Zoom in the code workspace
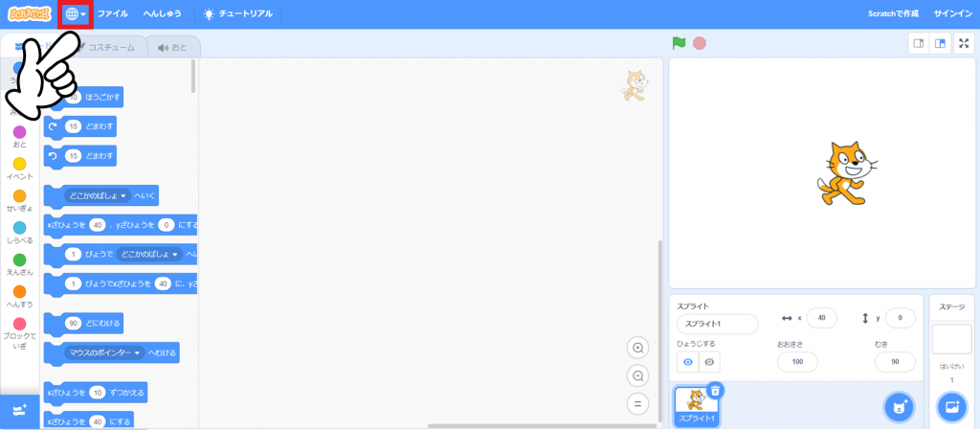This screenshot has height=430, width=980. click(x=638, y=349)
